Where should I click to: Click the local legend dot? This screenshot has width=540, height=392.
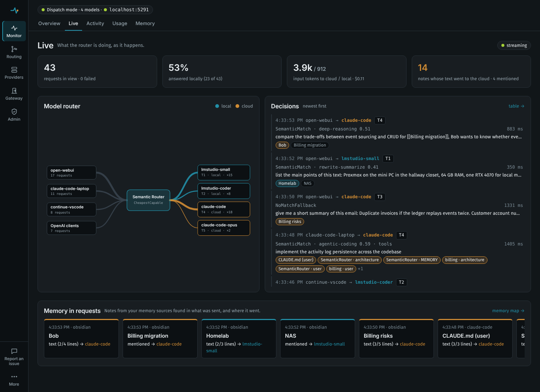click(x=217, y=106)
